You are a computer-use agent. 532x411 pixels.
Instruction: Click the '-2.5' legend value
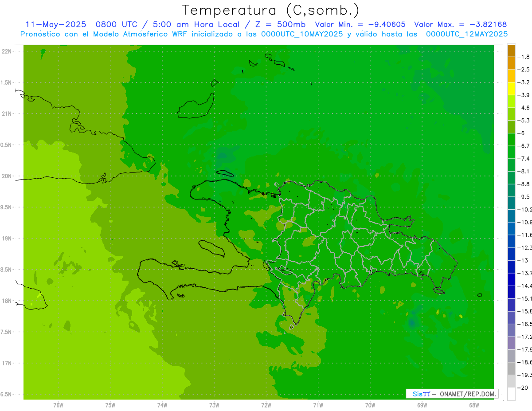click(x=524, y=70)
